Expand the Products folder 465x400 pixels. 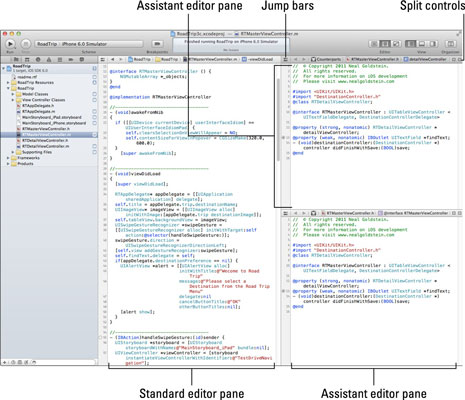(x=8, y=164)
